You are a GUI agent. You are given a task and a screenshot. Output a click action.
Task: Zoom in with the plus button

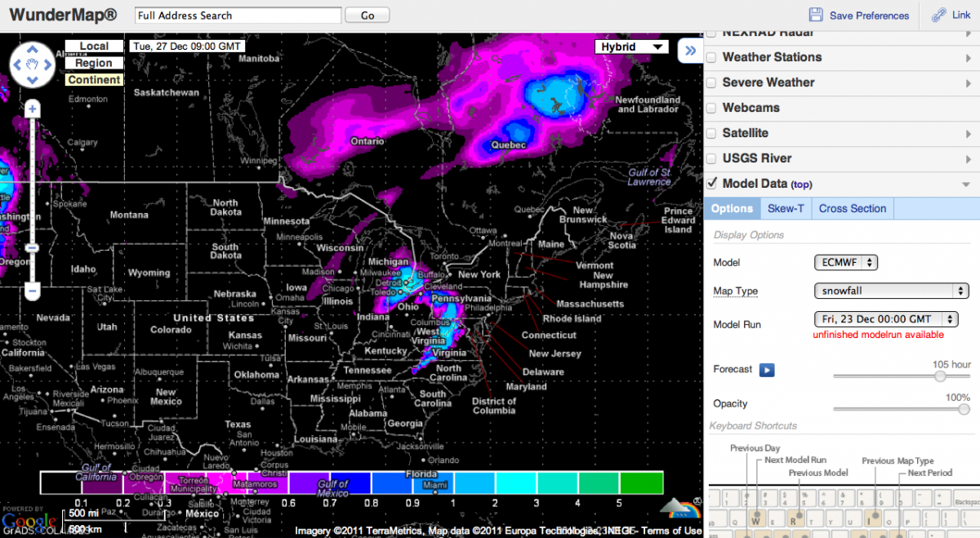32,109
